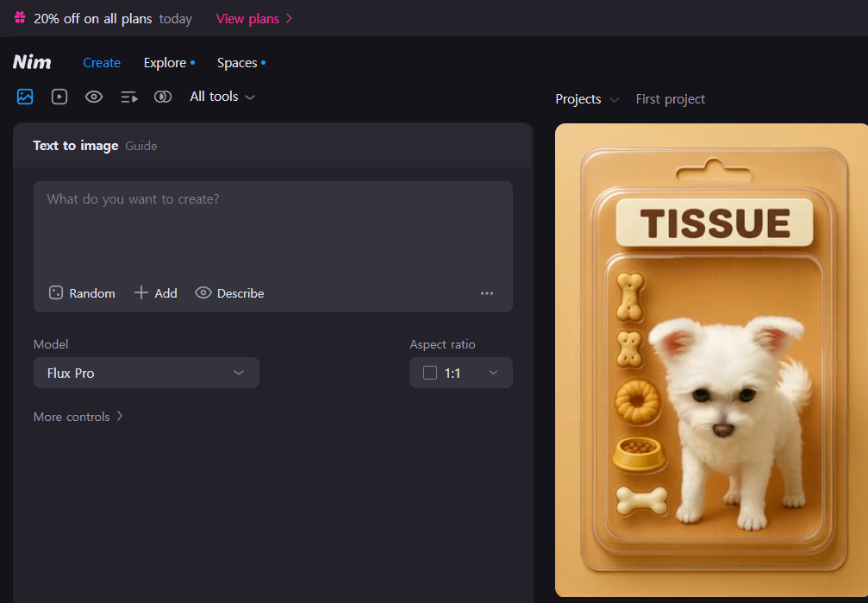
Task: Select the First project breadcrumb
Action: [671, 99]
